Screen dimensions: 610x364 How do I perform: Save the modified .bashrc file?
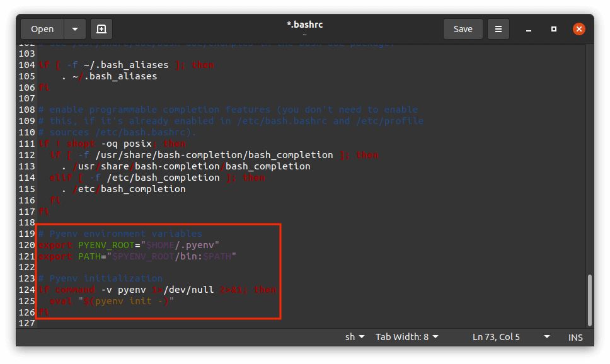click(x=463, y=28)
